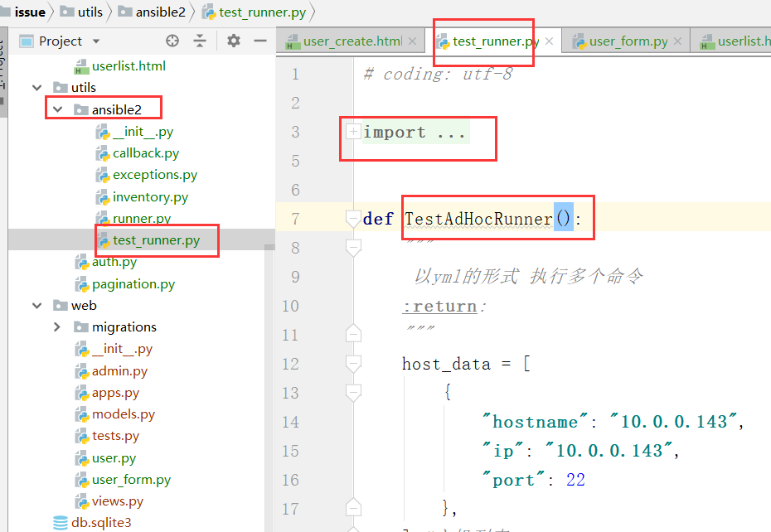Click the locate/scroll-from-source target icon
The height and width of the screenshot is (532, 771).
coord(172,41)
